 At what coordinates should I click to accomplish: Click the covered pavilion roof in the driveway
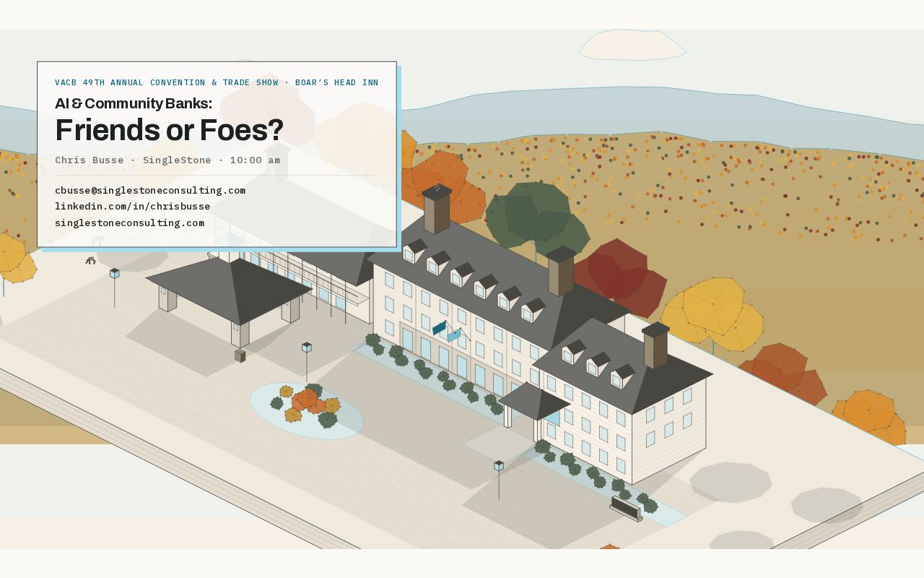tap(229, 289)
